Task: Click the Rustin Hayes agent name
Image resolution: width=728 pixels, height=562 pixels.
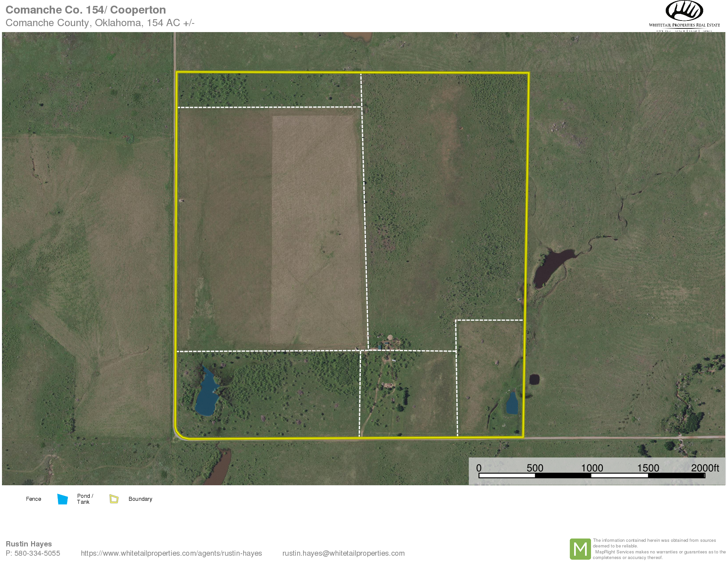Action: click(x=29, y=544)
